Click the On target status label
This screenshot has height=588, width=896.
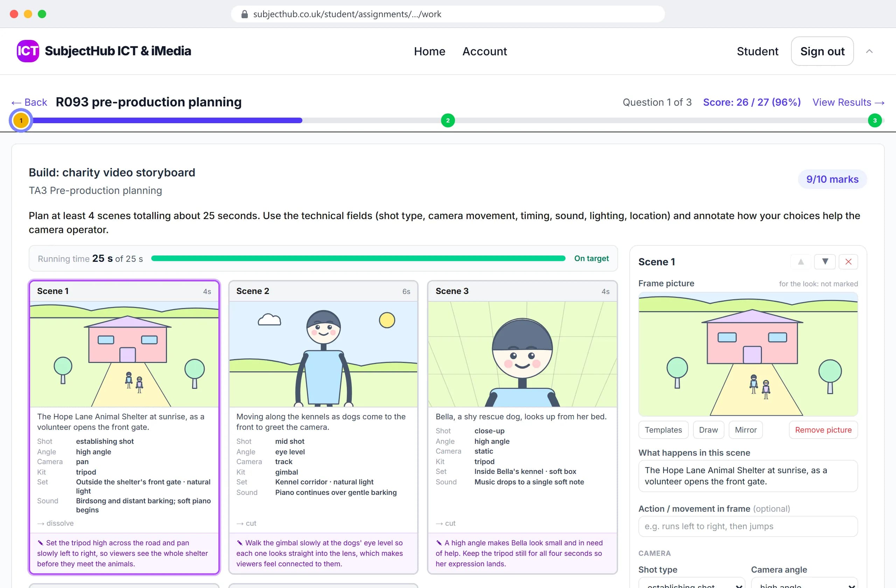591,259
